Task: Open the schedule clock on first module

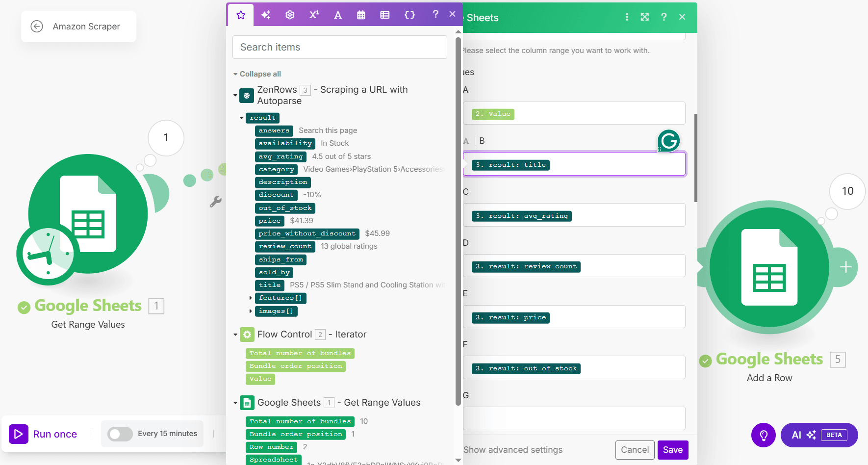Action: coord(48,254)
